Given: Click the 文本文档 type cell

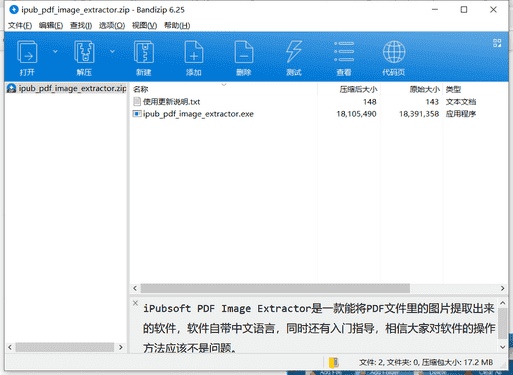Looking at the screenshot, I should click(x=461, y=101).
